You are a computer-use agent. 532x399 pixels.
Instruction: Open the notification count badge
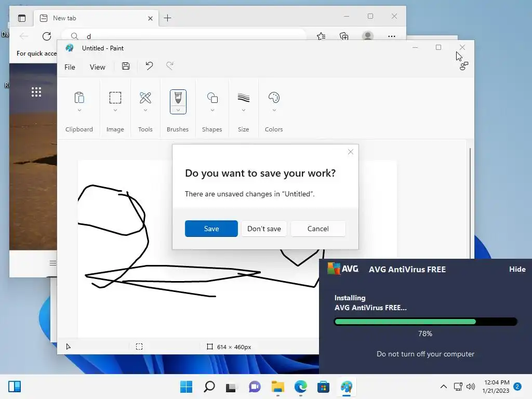point(517,387)
